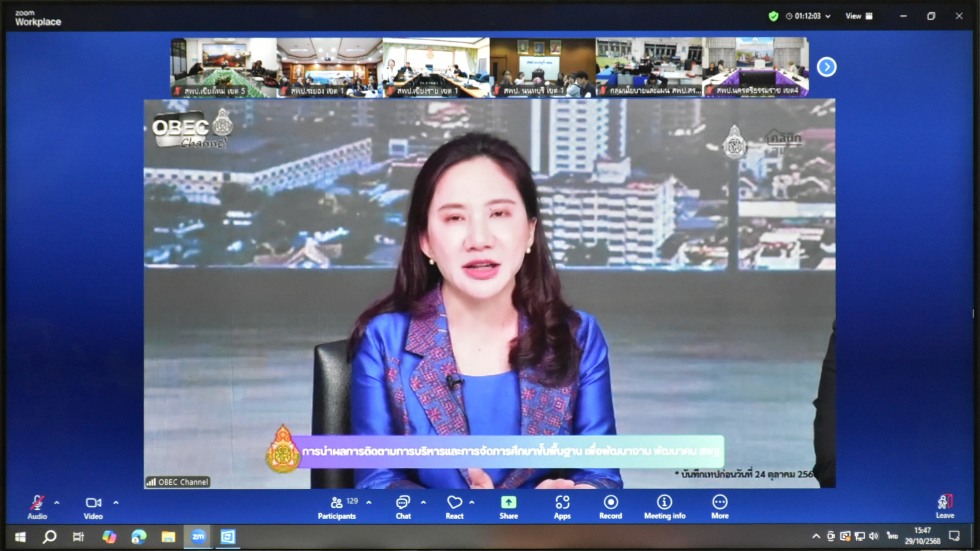The image size is (980, 551).
Task: Click the green Share screen icon
Action: 508,503
